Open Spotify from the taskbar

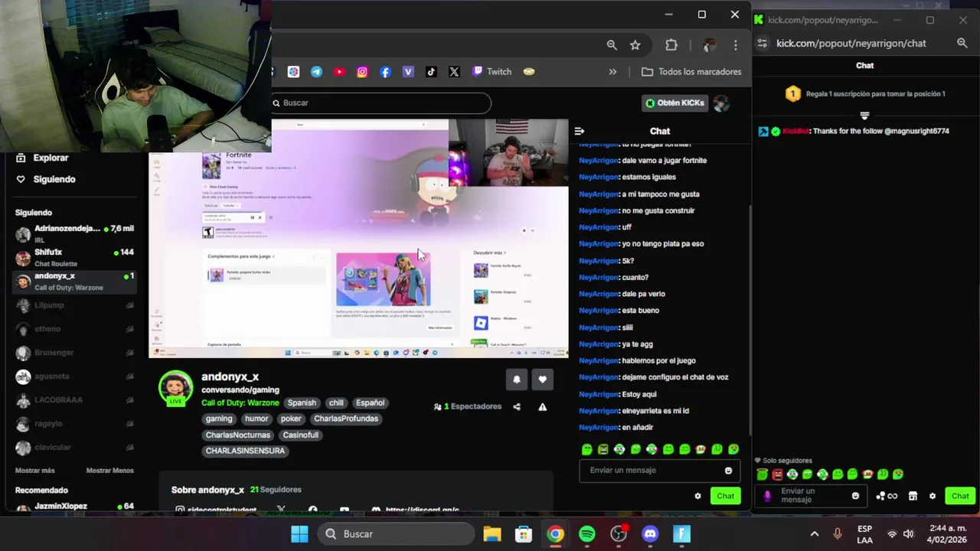coord(587,533)
